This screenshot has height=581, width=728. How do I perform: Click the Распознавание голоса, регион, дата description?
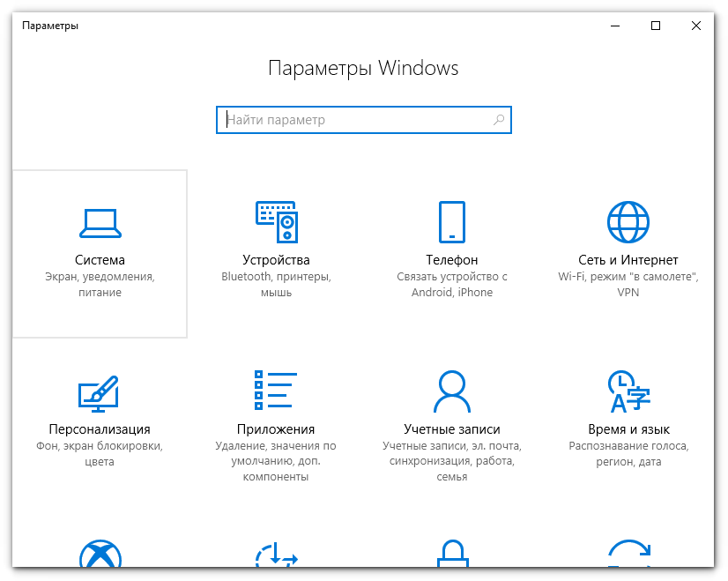pos(628,454)
